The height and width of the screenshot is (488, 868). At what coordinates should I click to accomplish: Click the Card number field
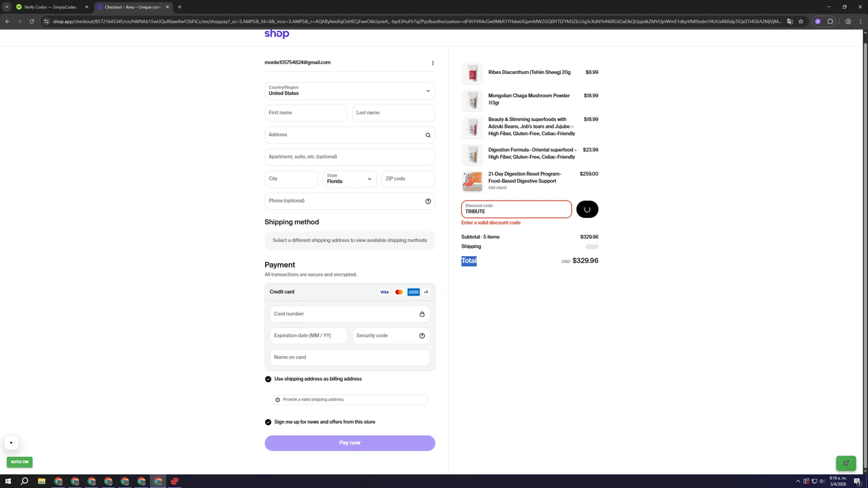point(350,314)
